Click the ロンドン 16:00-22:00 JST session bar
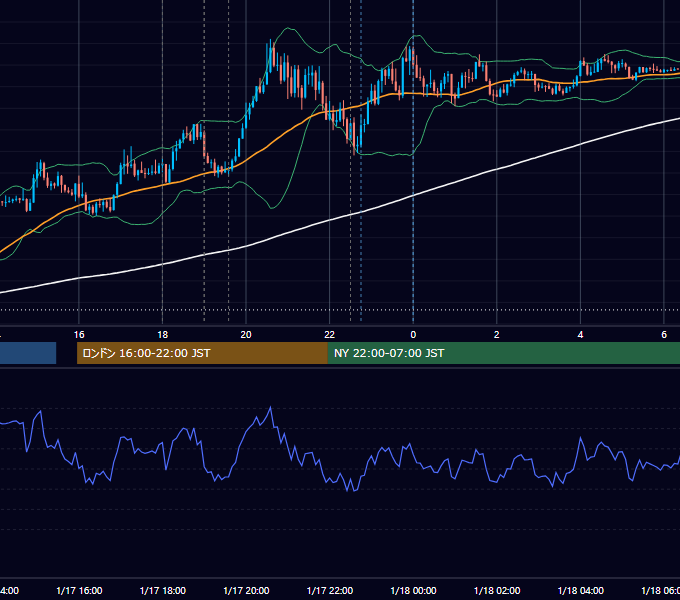This screenshot has width=680, height=600. [202, 353]
